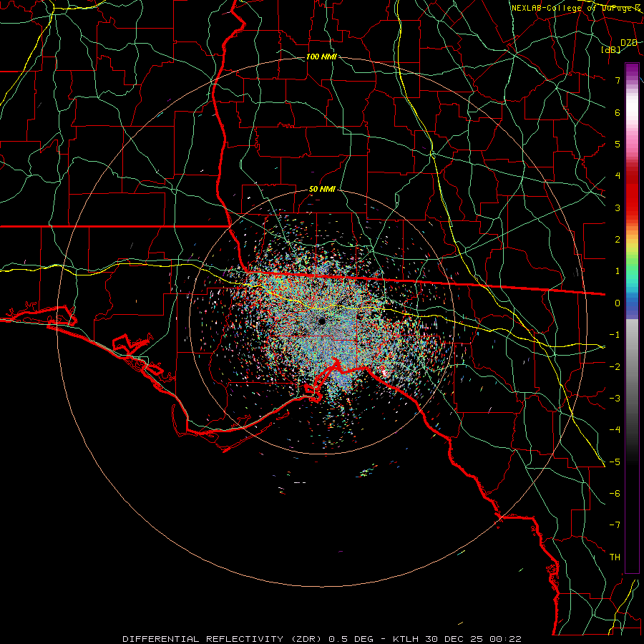Click the "-2" value on the color scale
The height and width of the screenshot is (644, 644).
[x=615, y=367]
